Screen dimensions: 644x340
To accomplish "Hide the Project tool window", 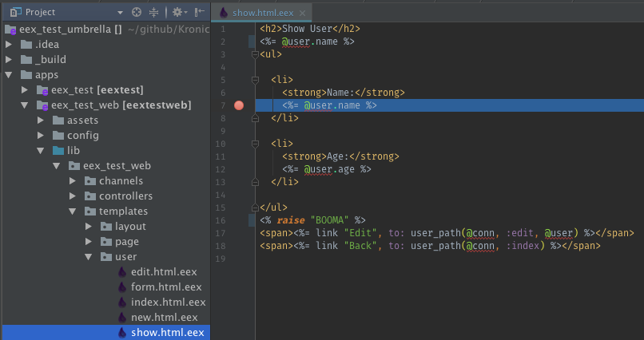I will point(199,13).
